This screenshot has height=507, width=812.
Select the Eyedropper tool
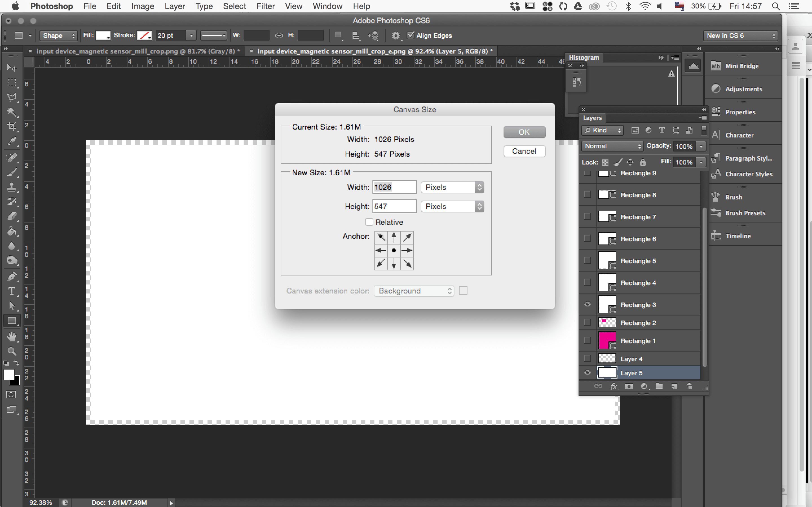pos(12,141)
